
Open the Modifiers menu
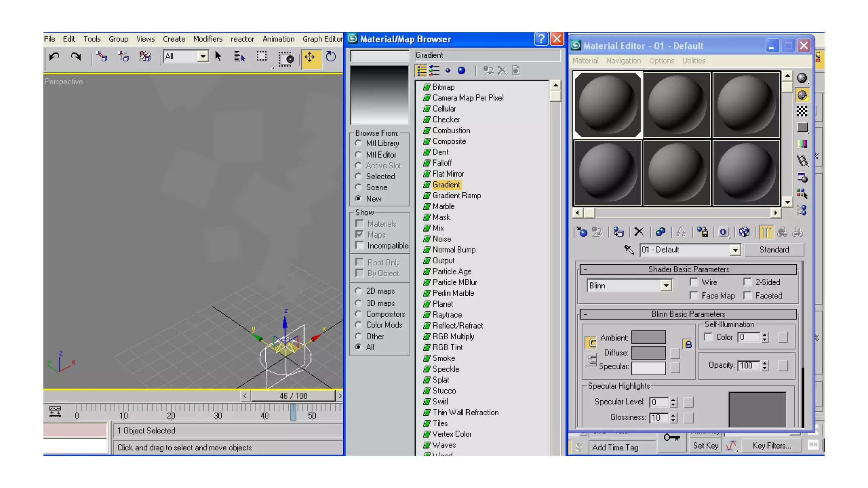click(208, 39)
